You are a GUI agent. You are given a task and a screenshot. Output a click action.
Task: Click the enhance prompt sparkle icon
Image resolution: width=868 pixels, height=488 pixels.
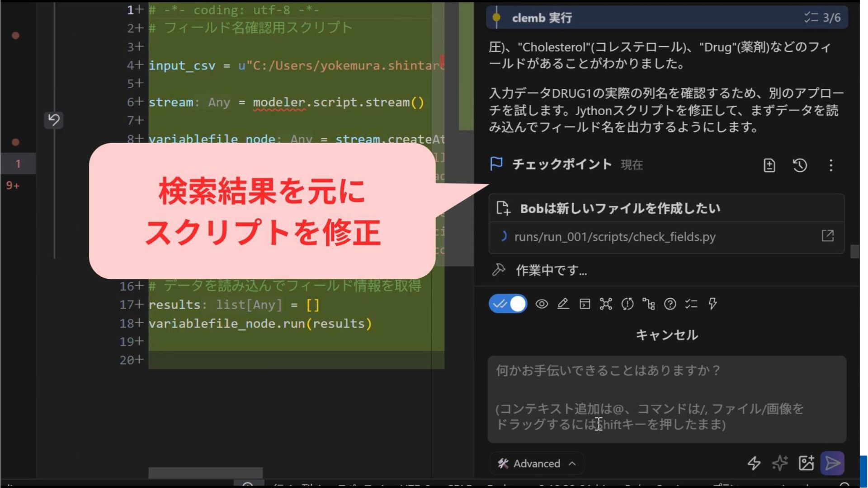tap(780, 463)
